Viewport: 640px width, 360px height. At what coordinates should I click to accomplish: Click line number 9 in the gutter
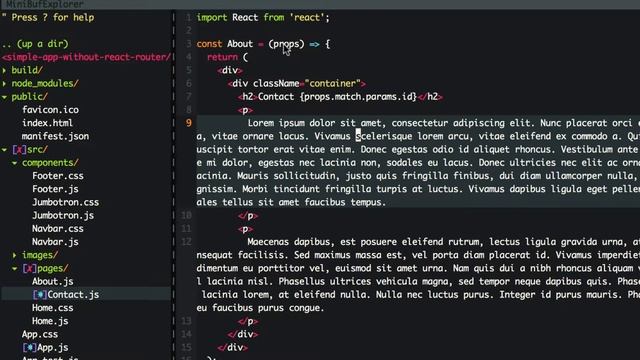[x=189, y=123]
